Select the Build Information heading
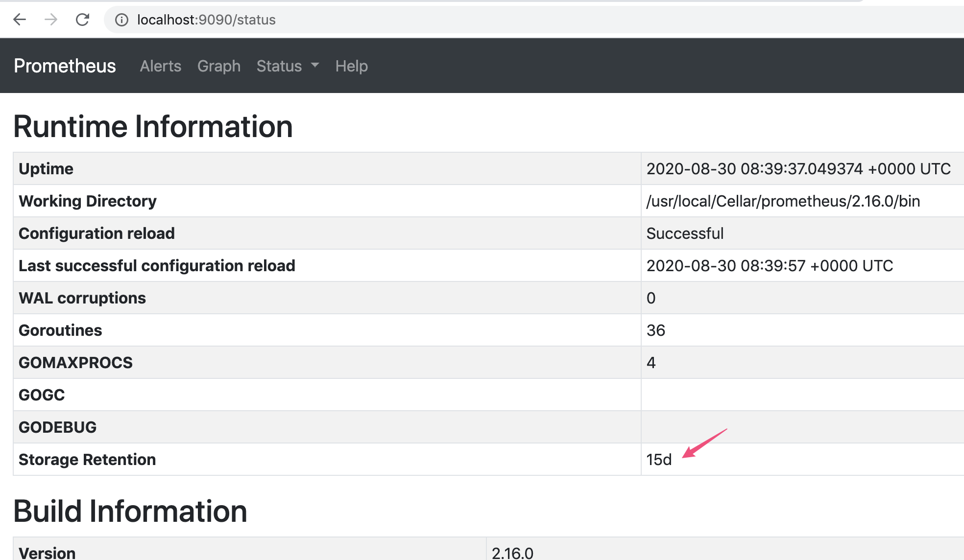 pyautogui.click(x=130, y=511)
